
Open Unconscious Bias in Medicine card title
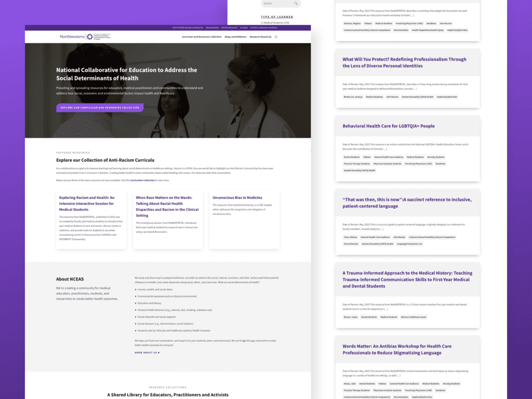click(237, 198)
